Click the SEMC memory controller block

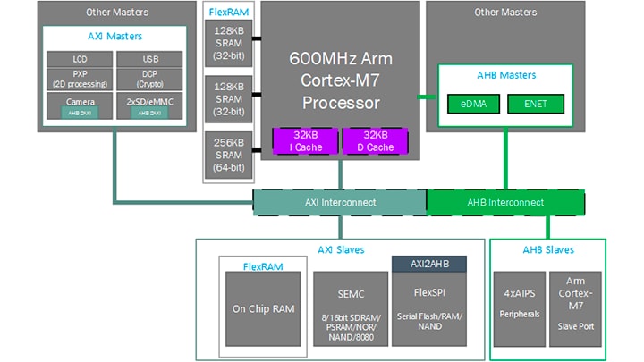pos(349,308)
